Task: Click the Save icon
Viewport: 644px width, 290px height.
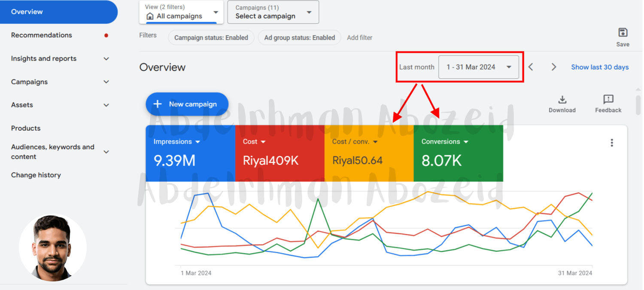Action: [x=623, y=33]
